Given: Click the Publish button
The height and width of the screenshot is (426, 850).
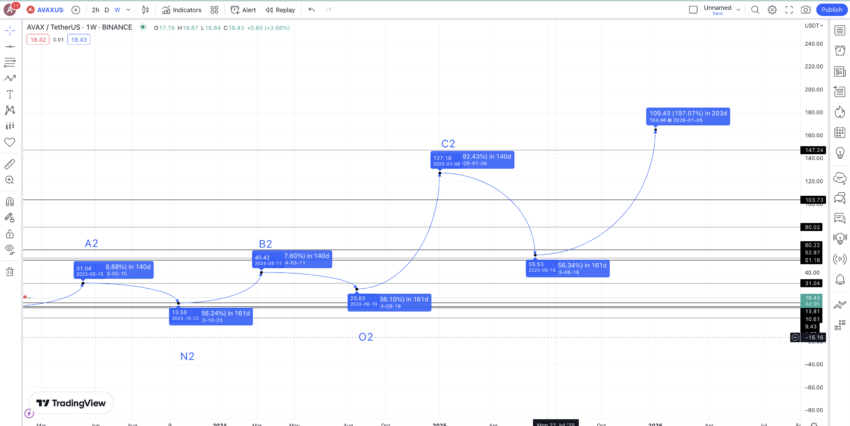Looking at the screenshot, I should click(x=831, y=10).
